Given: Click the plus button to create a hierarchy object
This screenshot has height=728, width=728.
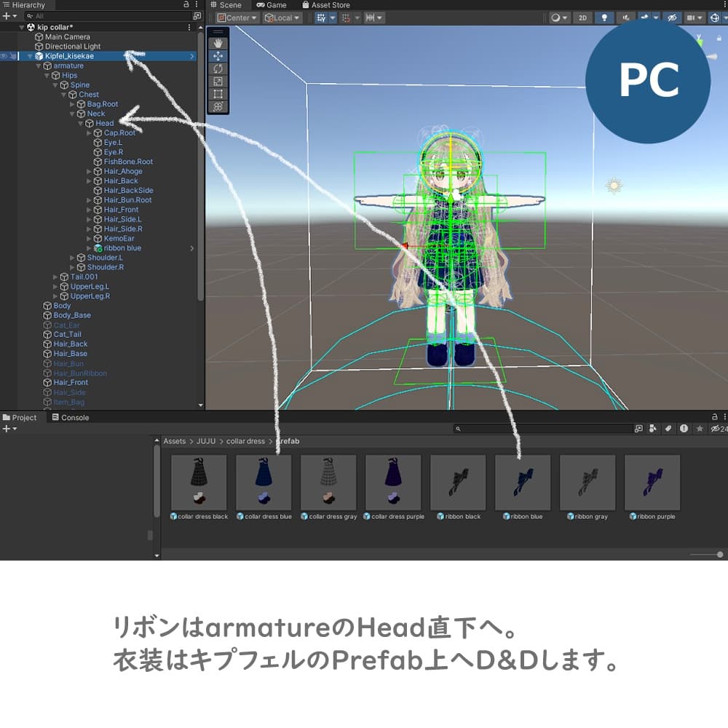Looking at the screenshot, I should coord(7,16).
